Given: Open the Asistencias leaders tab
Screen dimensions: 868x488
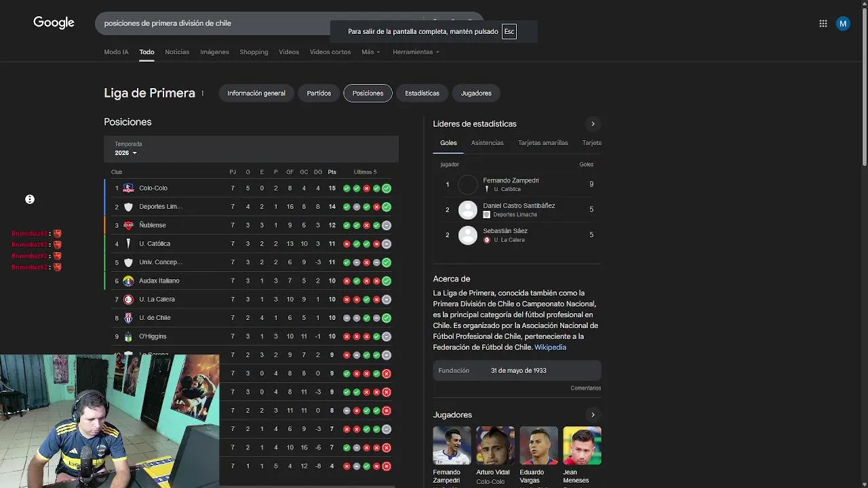Looking at the screenshot, I should 488,143.
